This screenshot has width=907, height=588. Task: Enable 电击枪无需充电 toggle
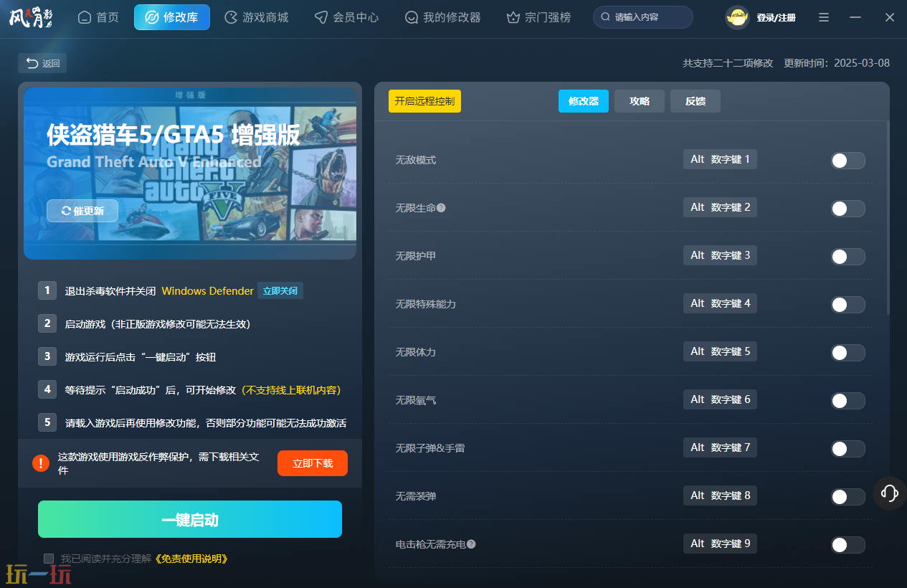tap(847, 545)
